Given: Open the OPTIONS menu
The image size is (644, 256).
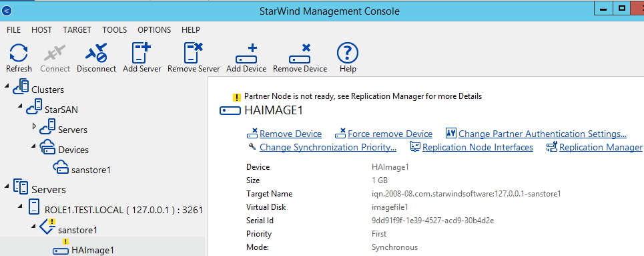Looking at the screenshot, I should pos(154,30).
